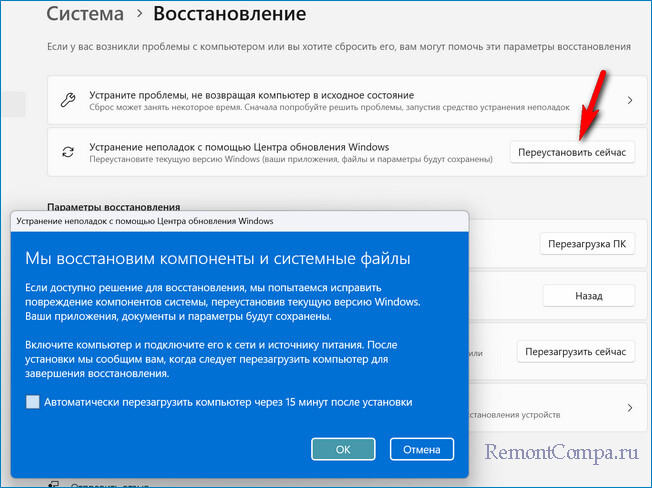The height and width of the screenshot is (488, 652).
Task: Open the device recovery row chevron
Action: [629, 408]
